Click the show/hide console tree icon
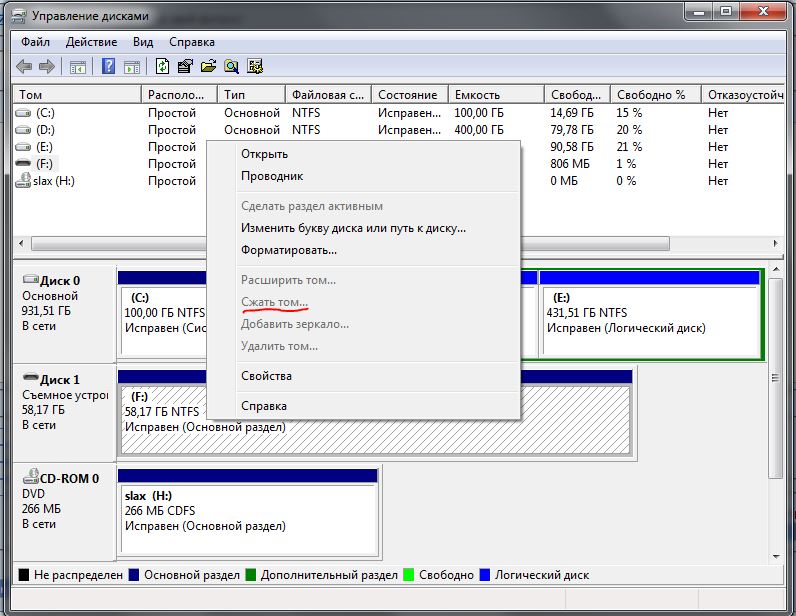This screenshot has width=796, height=616. pyautogui.click(x=78, y=67)
